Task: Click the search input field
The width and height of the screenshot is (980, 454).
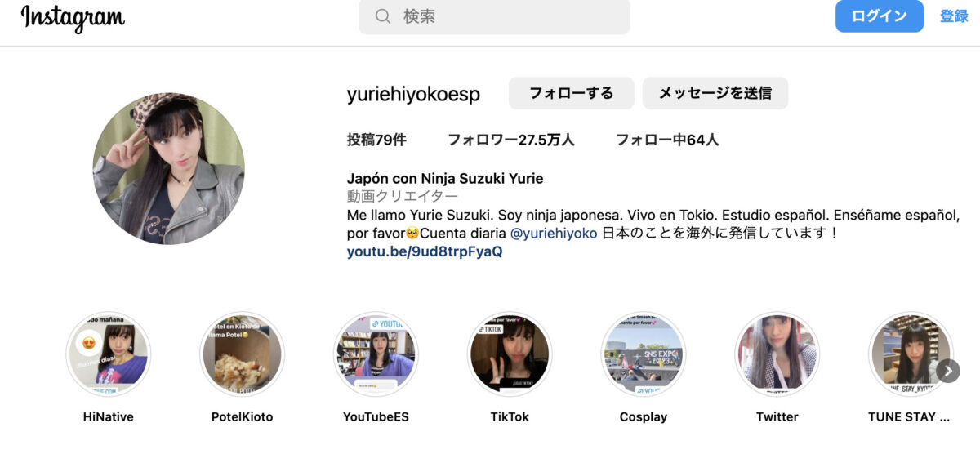Action: 506,16
